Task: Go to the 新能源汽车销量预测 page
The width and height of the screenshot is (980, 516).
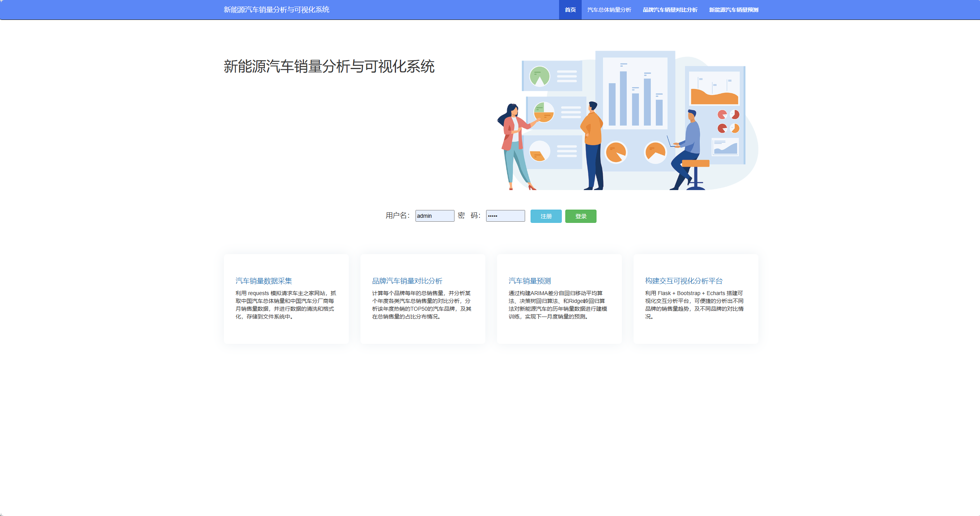Action: pyautogui.click(x=733, y=10)
